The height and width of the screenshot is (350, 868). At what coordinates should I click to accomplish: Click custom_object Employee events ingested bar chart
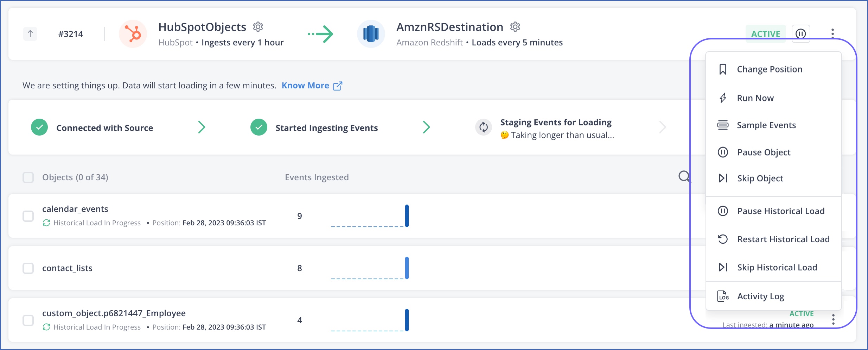point(370,320)
